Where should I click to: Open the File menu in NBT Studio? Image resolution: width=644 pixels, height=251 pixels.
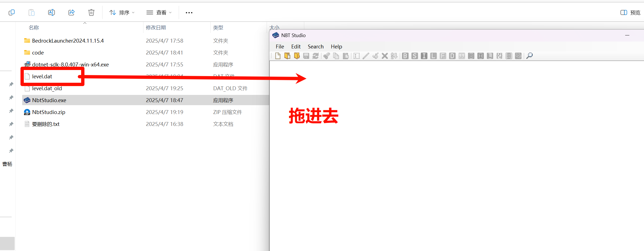280,46
